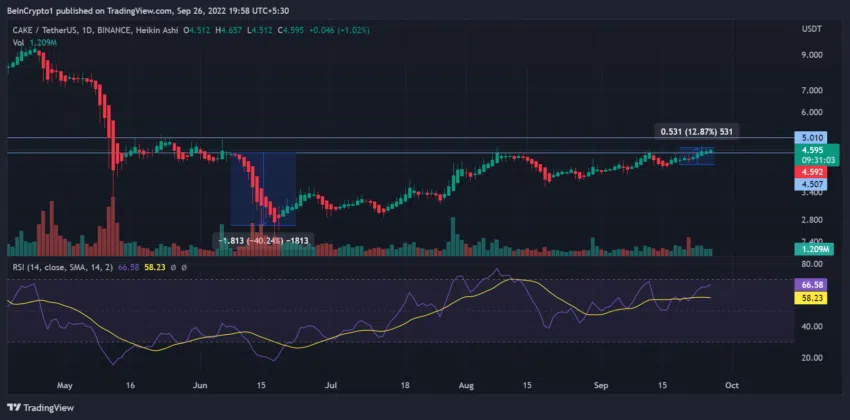
Task: Click the RSI (14, close, SMA, 14, 2) legend
Action: point(80,267)
